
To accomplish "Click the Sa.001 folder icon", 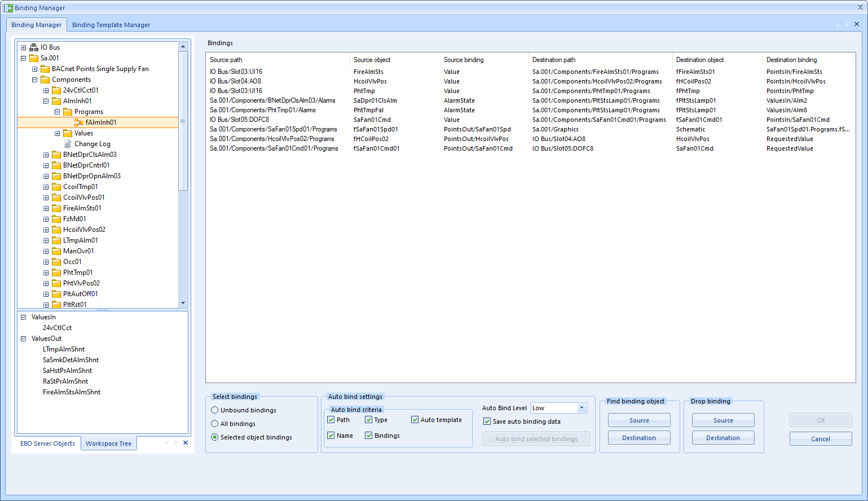I will click(34, 58).
